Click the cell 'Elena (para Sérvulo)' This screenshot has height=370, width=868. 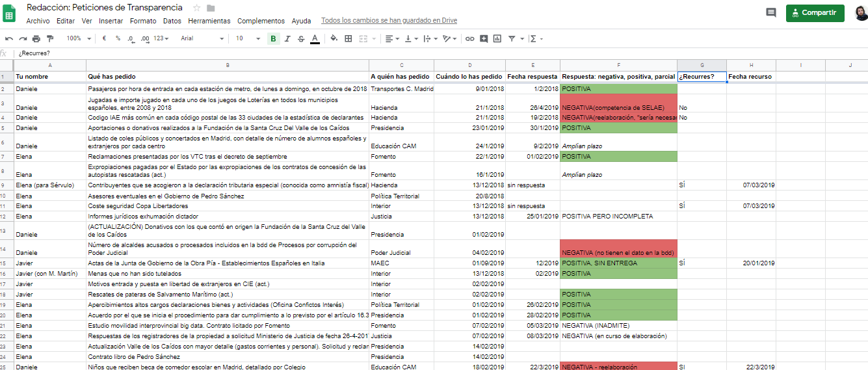(x=50, y=185)
